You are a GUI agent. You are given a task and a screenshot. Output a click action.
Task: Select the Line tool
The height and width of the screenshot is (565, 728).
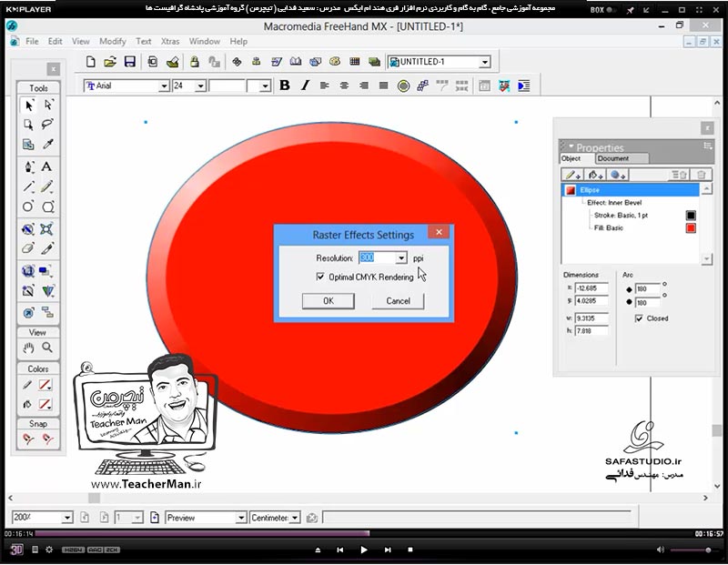29,187
